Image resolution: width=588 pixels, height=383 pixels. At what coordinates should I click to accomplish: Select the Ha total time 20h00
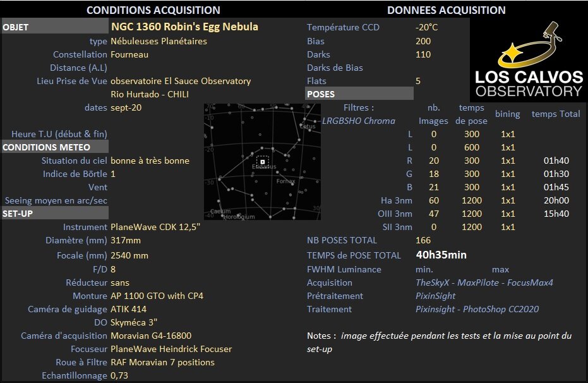pyautogui.click(x=556, y=200)
